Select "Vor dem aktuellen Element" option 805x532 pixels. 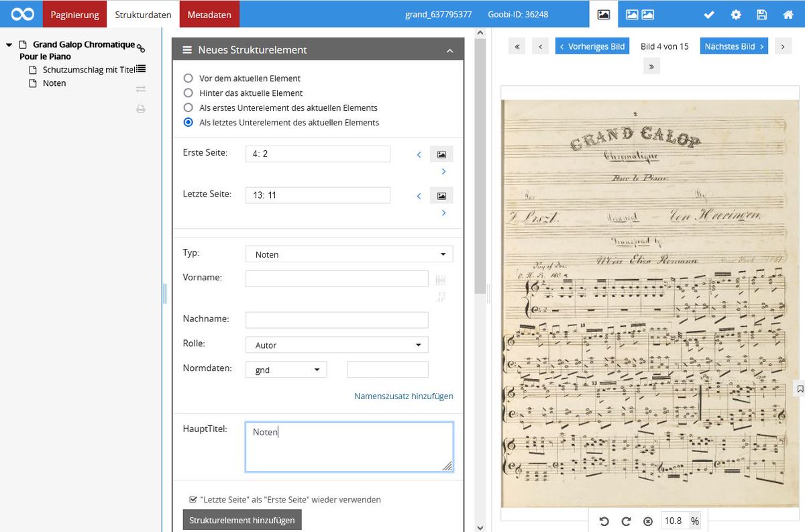pyautogui.click(x=189, y=78)
